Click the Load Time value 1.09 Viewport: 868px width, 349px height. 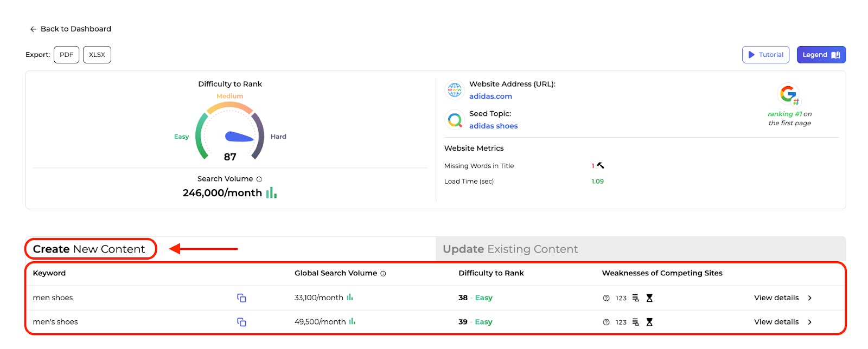click(597, 182)
